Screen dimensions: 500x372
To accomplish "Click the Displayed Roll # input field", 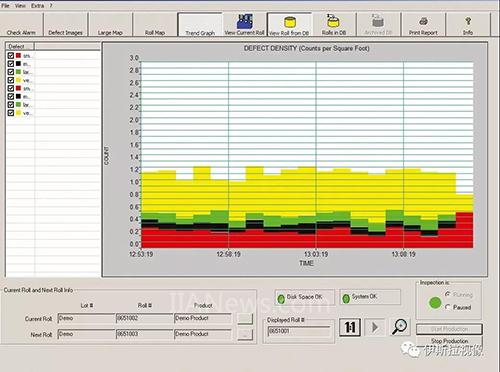I will (299, 331).
